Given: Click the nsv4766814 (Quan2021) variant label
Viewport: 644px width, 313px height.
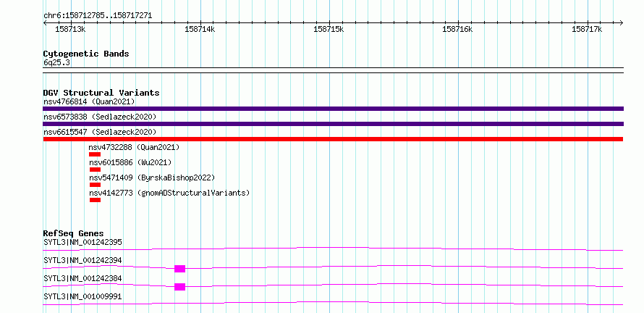Looking at the screenshot, I should 89,101.
